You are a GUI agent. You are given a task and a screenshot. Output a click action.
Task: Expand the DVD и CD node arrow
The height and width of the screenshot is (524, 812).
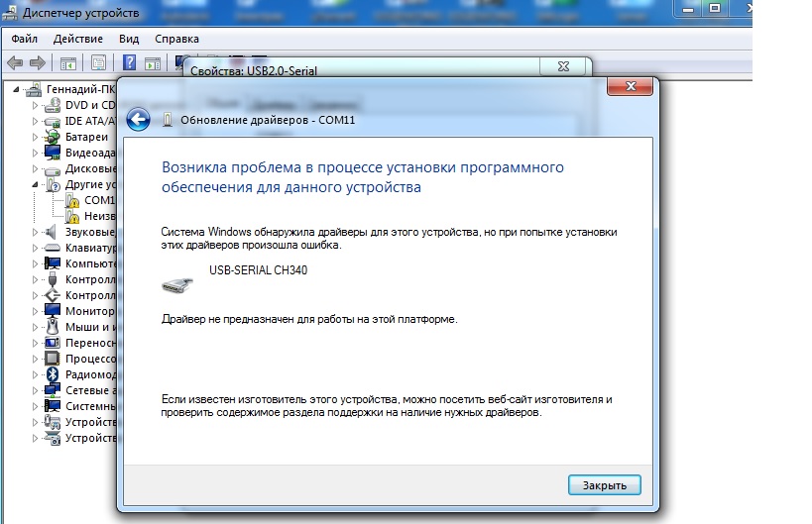point(35,106)
